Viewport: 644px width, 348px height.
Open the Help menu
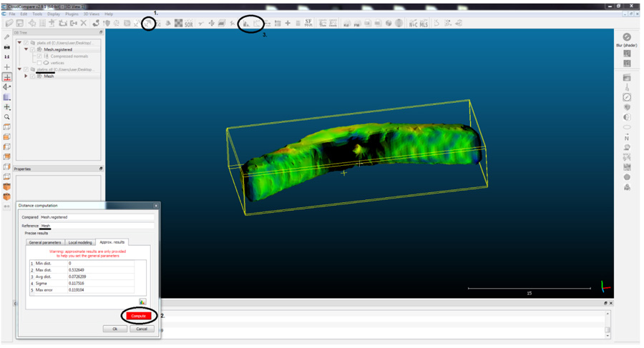(109, 14)
